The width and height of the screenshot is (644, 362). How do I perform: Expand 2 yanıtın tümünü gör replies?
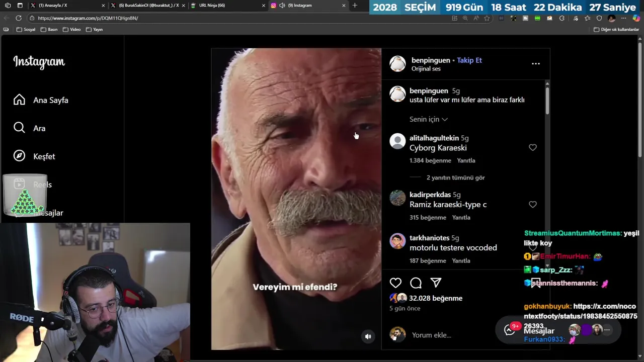tap(456, 177)
